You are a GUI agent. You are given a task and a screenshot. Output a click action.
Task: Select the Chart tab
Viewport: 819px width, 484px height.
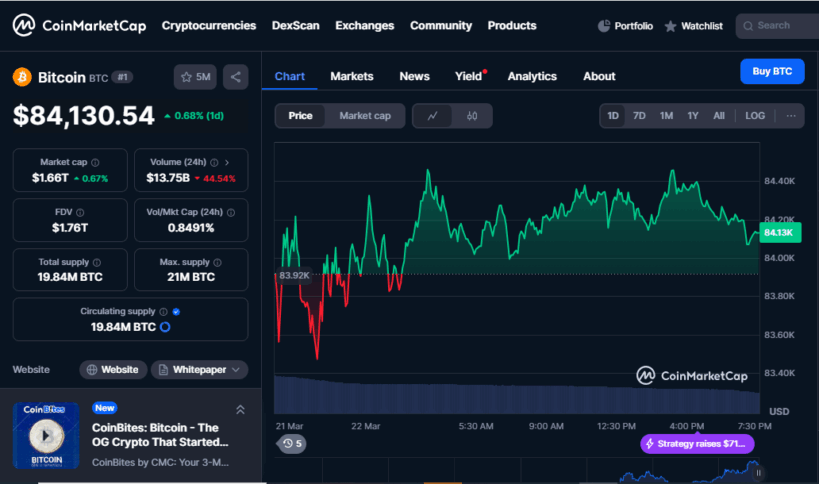point(290,76)
